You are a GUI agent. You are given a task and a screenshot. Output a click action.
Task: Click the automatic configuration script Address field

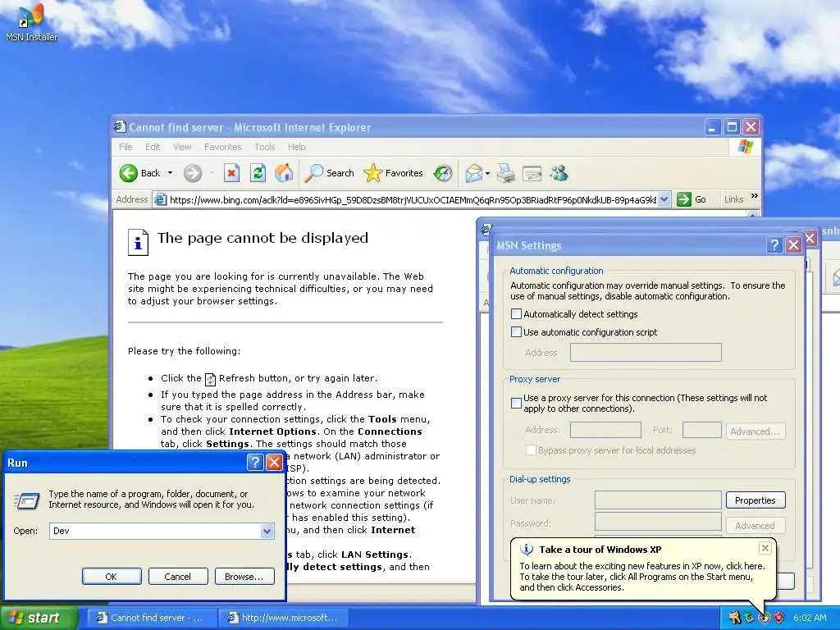646,353
